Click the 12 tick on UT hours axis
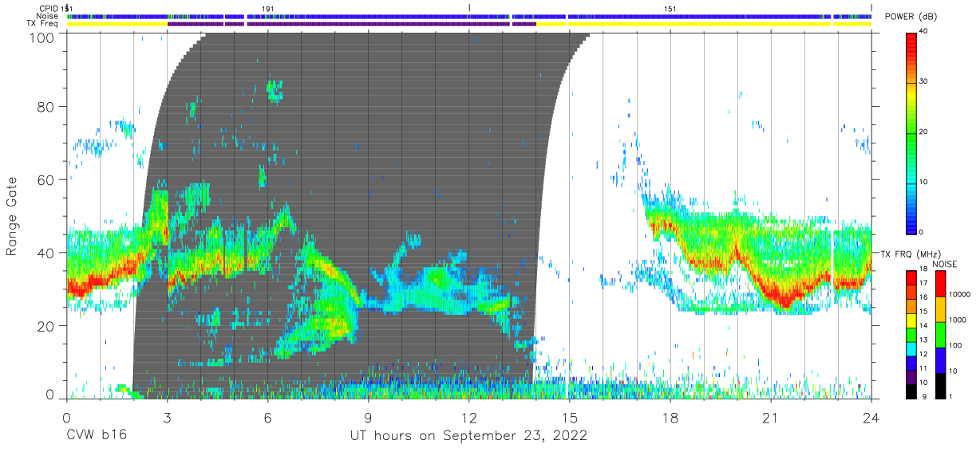The image size is (980, 452). tap(468, 416)
